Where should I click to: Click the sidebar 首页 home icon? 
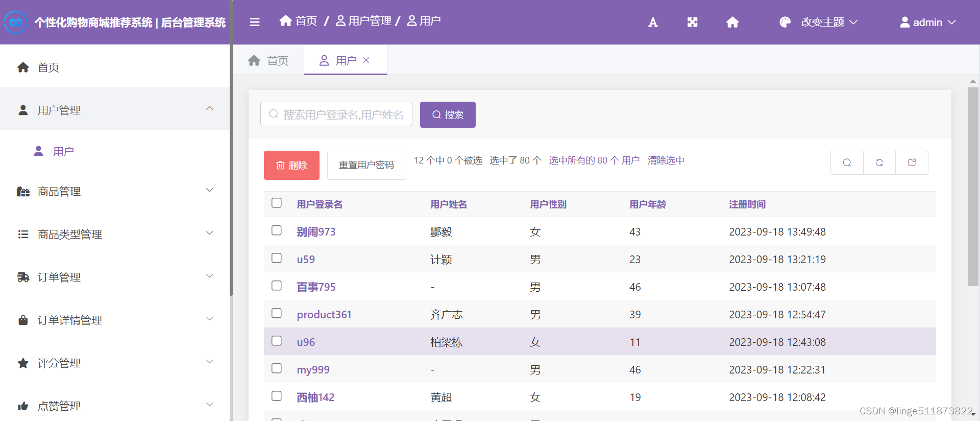23,67
